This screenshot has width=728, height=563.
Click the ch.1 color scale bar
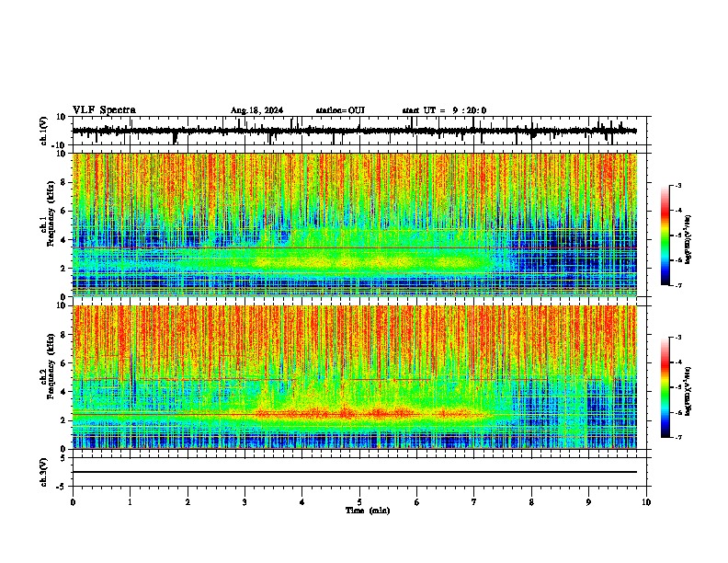pos(665,236)
